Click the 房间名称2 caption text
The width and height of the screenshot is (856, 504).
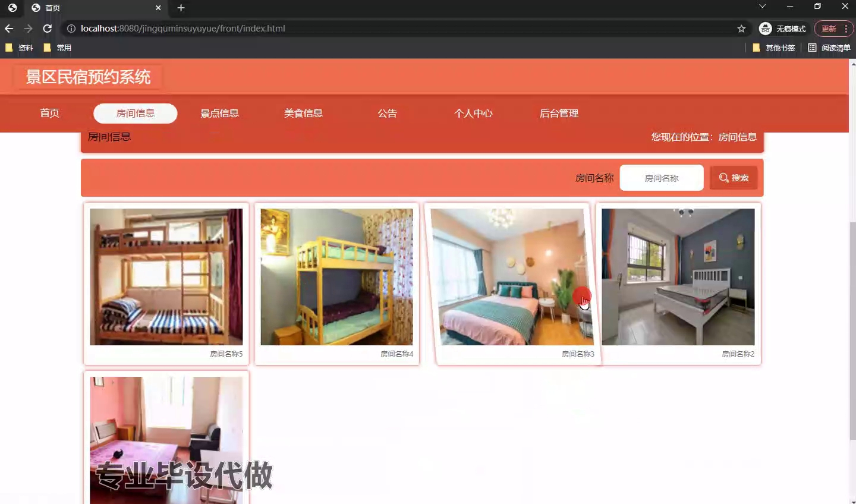738,354
